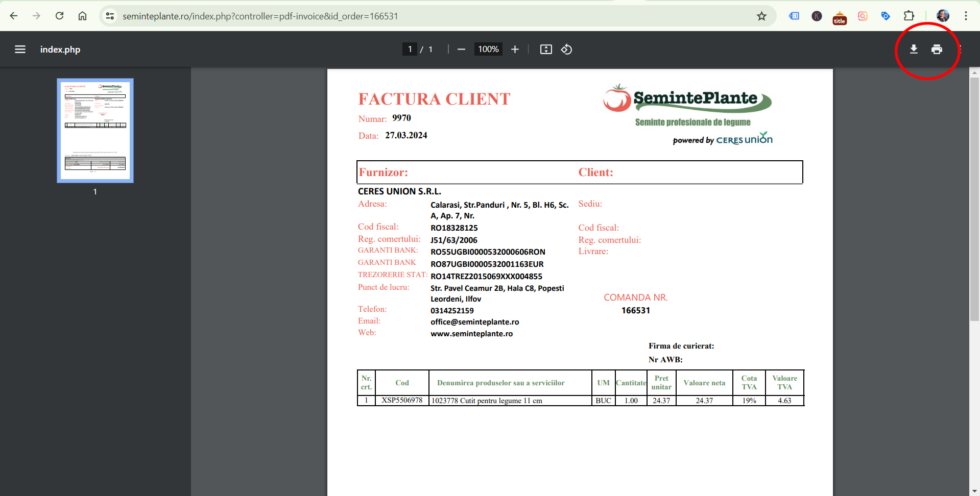Click the 100% zoom level field

(488, 49)
